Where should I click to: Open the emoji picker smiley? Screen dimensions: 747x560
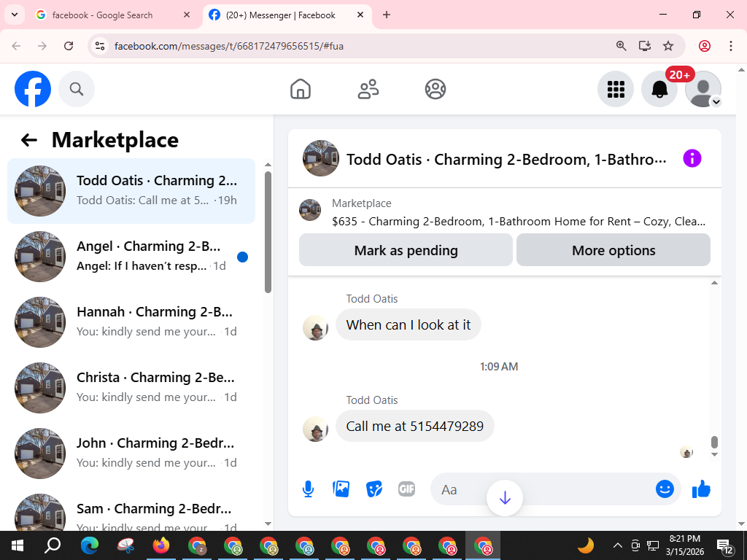pos(665,489)
